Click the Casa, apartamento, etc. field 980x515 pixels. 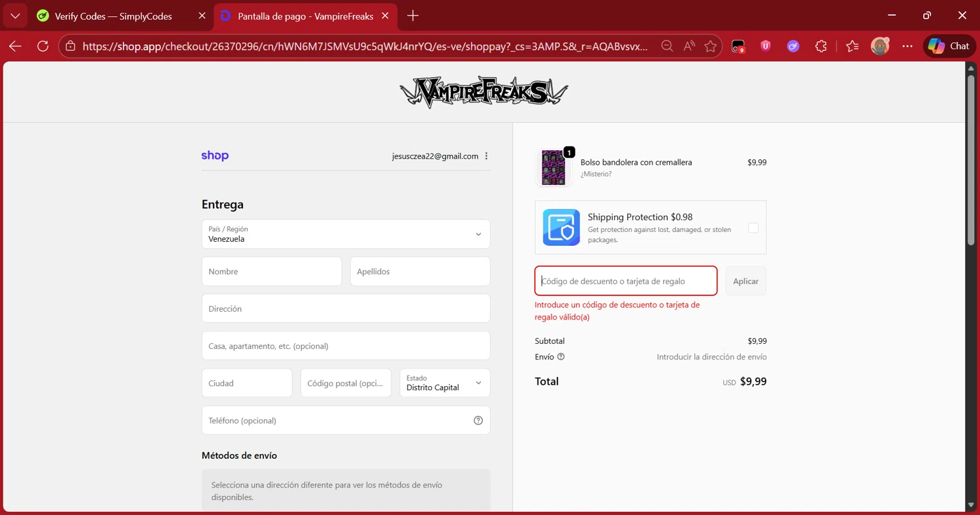point(346,346)
